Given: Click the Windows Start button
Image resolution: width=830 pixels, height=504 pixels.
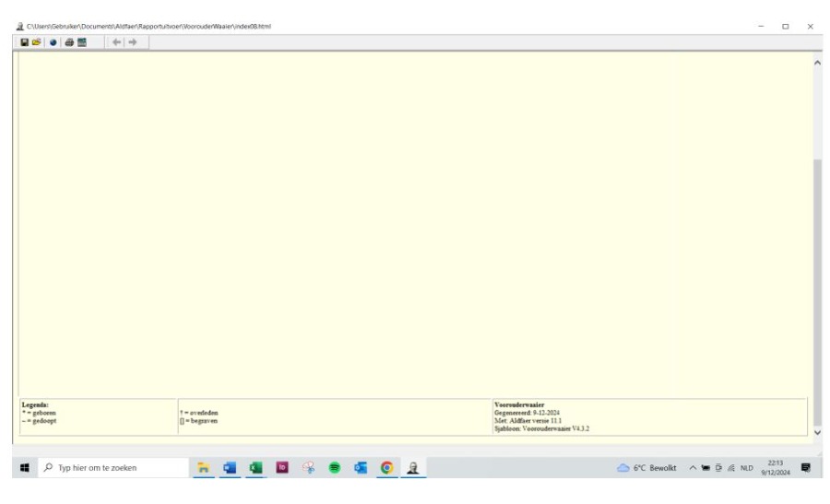Looking at the screenshot, I should click(x=18, y=467).
